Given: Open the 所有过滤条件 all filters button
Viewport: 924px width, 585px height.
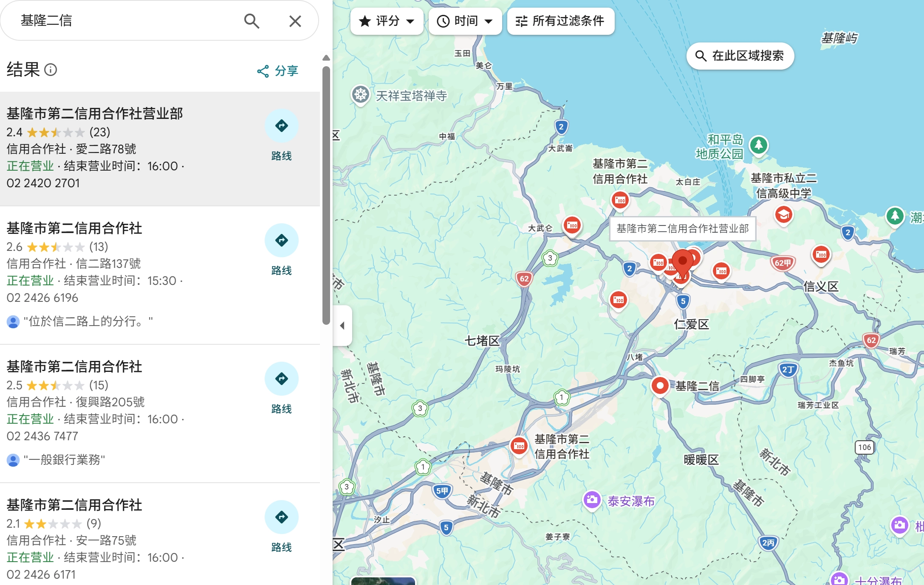Looking at the screenshot, I should coord(560,21).
